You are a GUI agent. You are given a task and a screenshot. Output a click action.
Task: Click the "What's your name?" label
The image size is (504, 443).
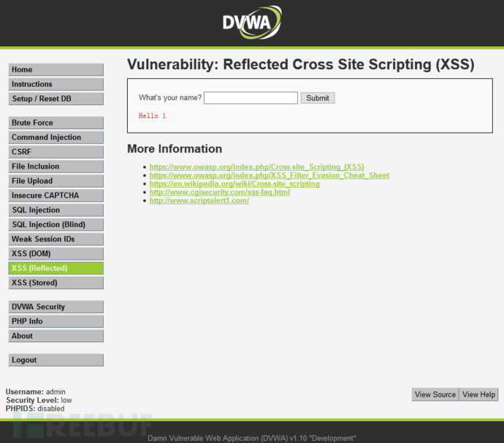coord(170,98)
